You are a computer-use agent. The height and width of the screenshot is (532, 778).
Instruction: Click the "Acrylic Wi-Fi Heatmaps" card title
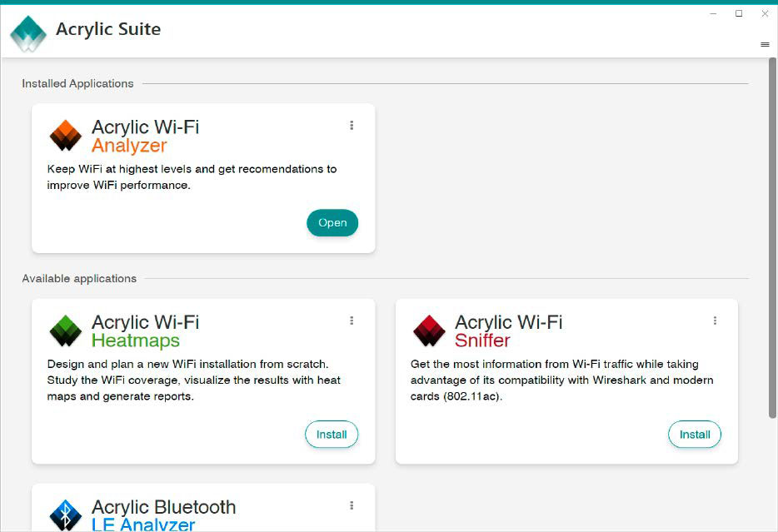point(146,331)
